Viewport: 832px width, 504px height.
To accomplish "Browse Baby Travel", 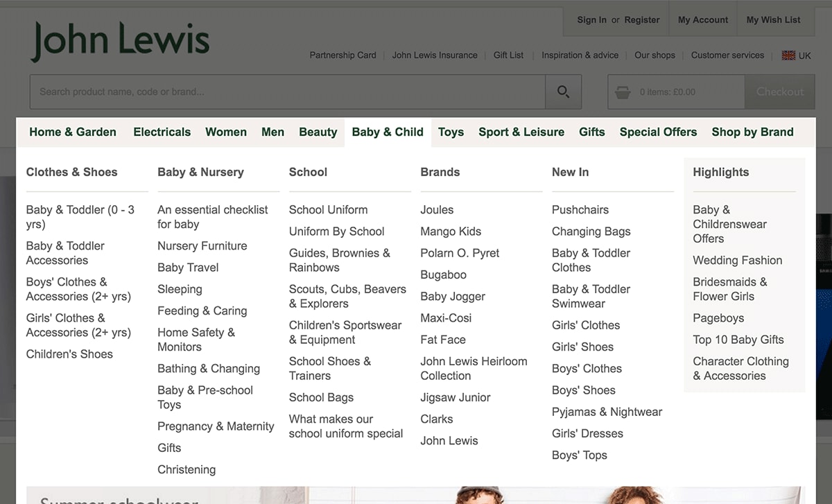I will click(188, 268).
